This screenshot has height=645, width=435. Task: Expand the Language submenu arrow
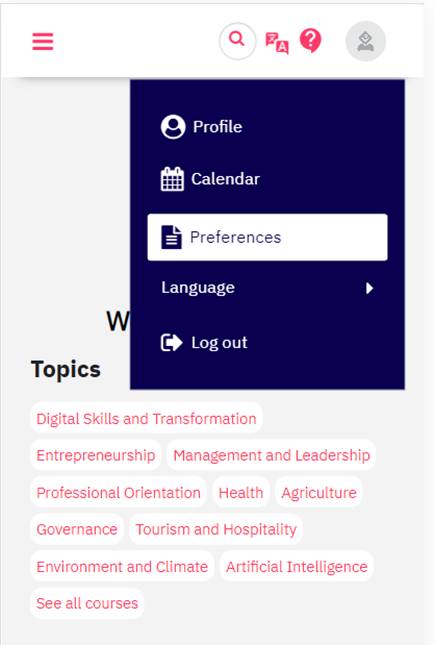(x=370, y=288)
